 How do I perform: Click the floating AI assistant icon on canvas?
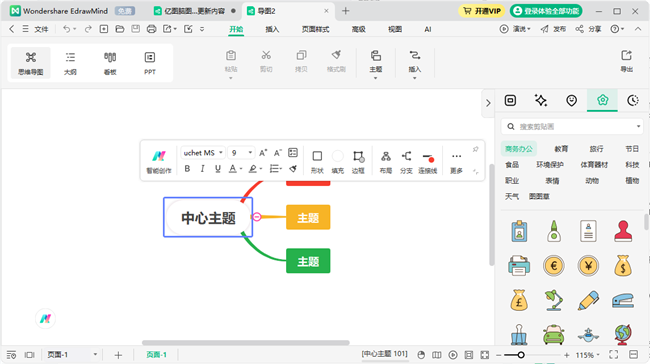tap(45, 319)
